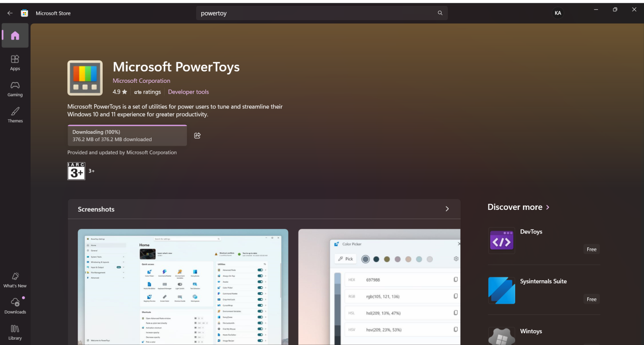
Task: Open the Apps section
Action: coord(15,63)
